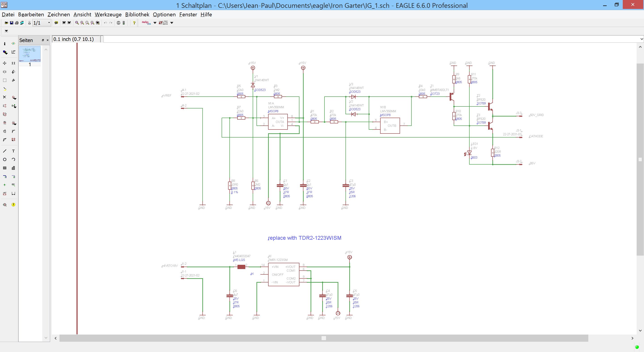Image resolution: width=644 pixels, height=352 pixels.
Task: Select the Change wrench tool
Action: click(13, 80)
